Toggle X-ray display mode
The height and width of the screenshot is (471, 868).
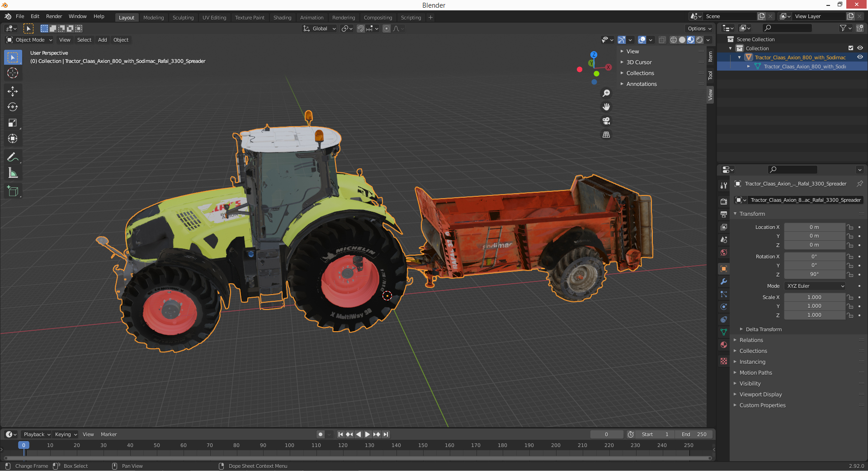point(662,40)
